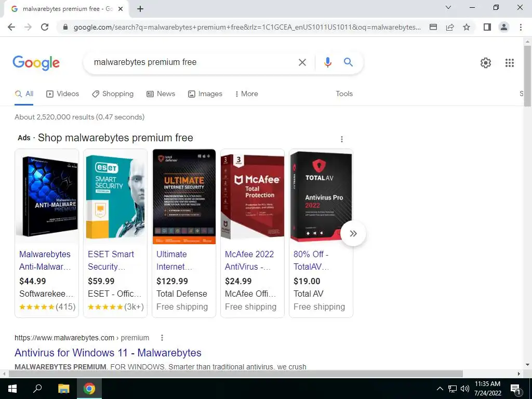Viewport: 532px width, 399px height.
Task: Click the vertical page scrollbar thumb
Action: tap(527, 76)
